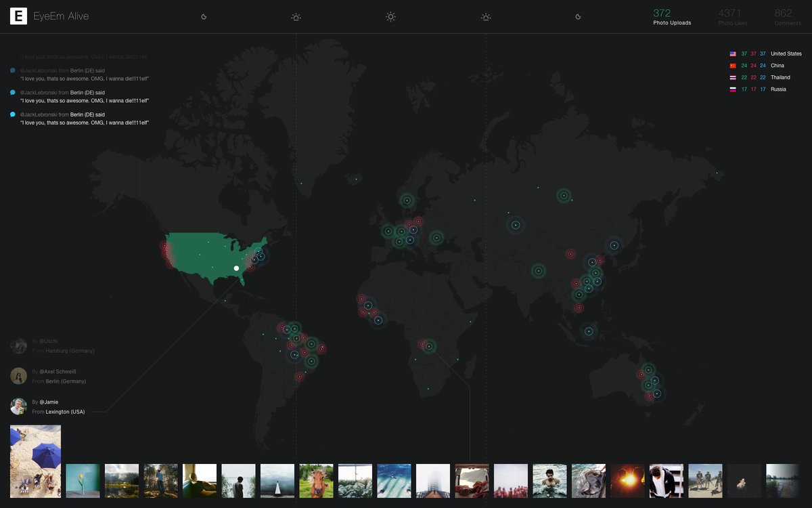The image size is (812, 508).
Task: Select the moon icon nearest the Photo Uploads counter
Action: click(578, 17)
